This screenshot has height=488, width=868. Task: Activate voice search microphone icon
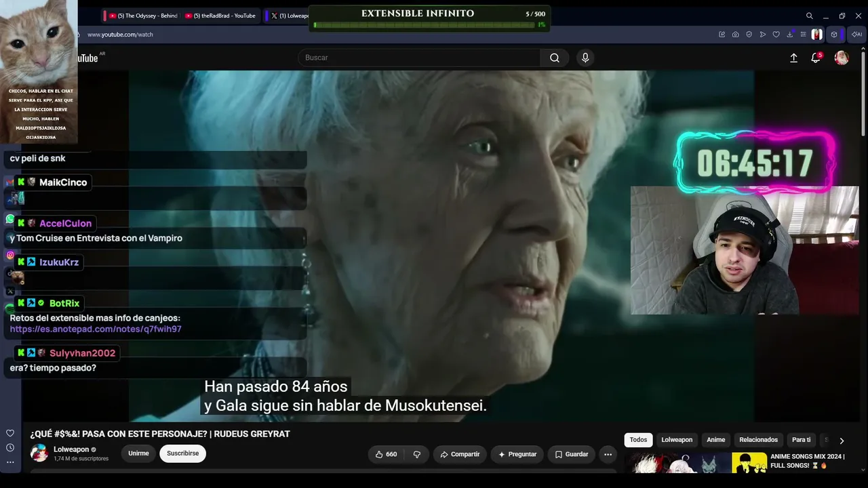tap(585, 58)
